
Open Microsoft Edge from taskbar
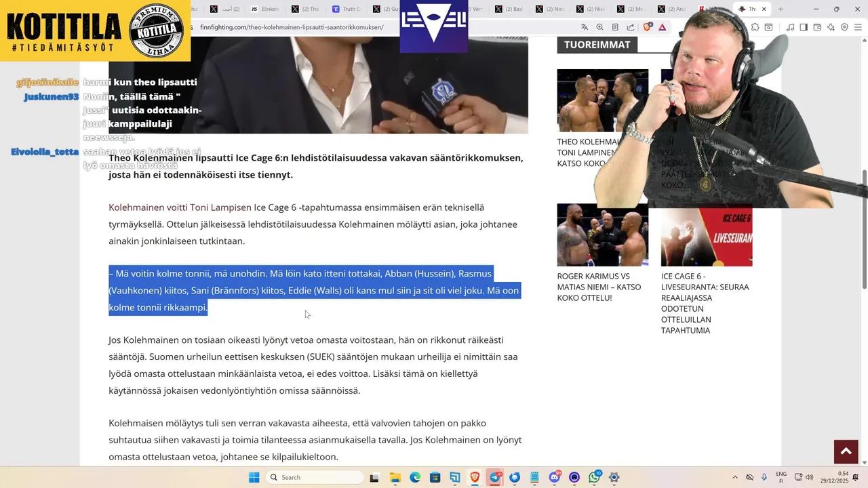(x=414, y=477)
